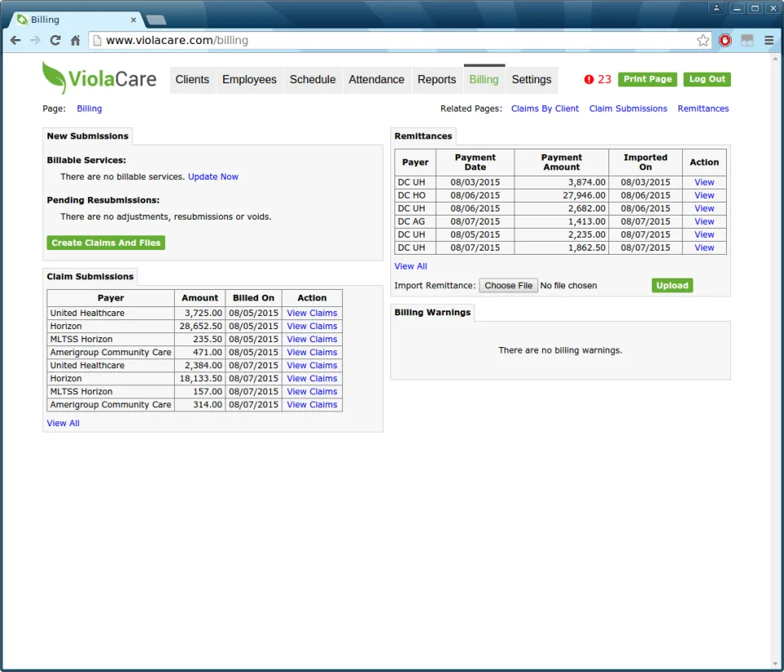Viewport: 784px width, 672px height.
Task: Select the New Submissions panel tab
Action: coord(87,136)
